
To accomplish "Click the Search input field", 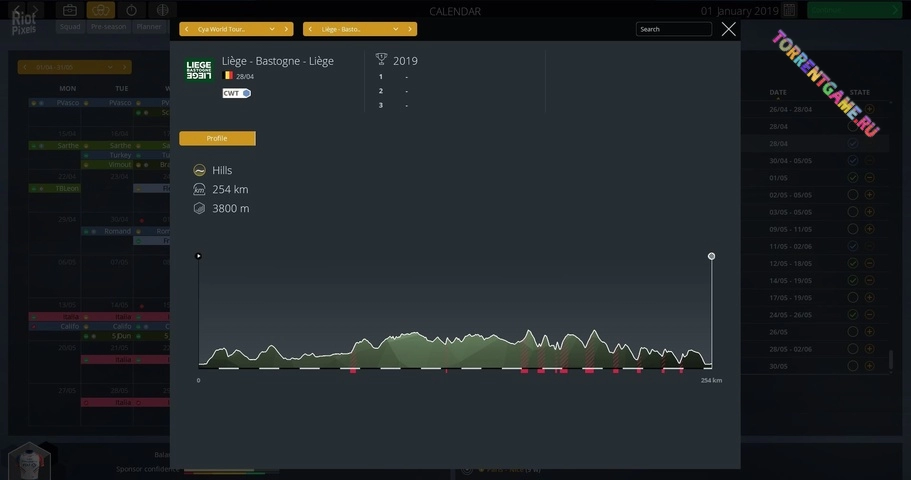I will pos(673,29).
